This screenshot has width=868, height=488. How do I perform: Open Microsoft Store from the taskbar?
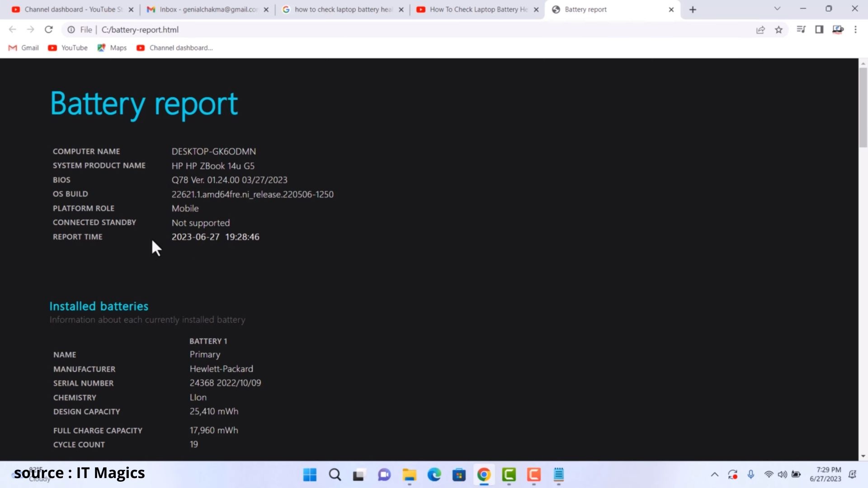click(459, 475)
